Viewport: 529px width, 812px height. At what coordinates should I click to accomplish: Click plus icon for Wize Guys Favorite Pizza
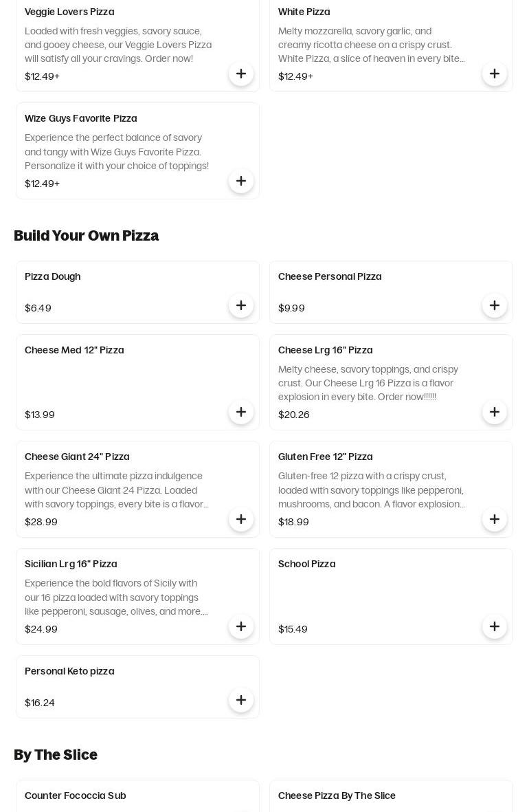pos(241,181)
